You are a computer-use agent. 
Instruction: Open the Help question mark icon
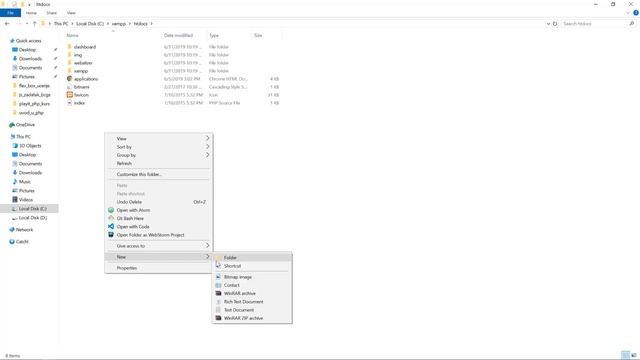[636, 13]
